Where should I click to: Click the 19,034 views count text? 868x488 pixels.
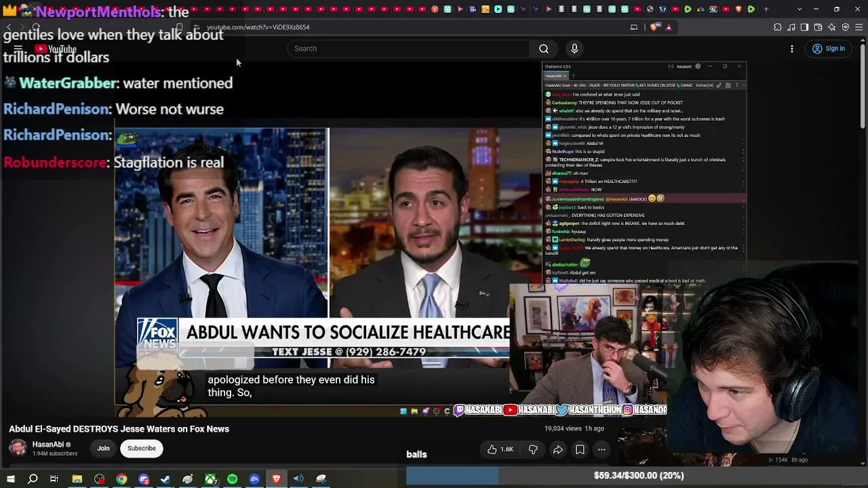click(564, 428)
